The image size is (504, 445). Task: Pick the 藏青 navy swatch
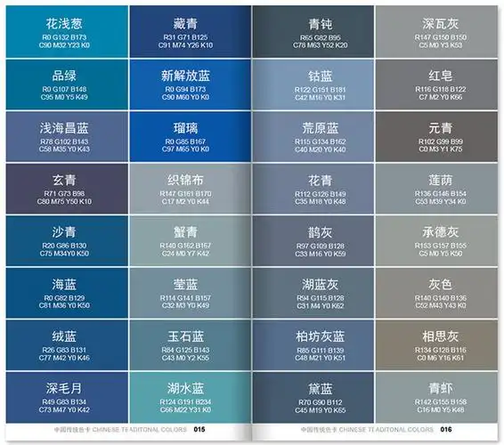click(x=191, y=31)
